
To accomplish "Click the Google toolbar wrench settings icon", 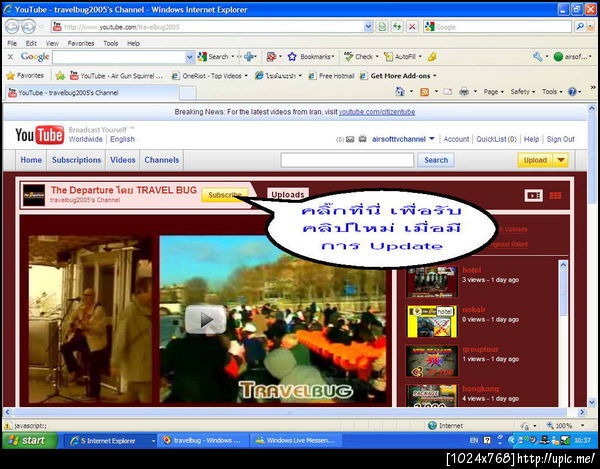I will tap(538, 57).
